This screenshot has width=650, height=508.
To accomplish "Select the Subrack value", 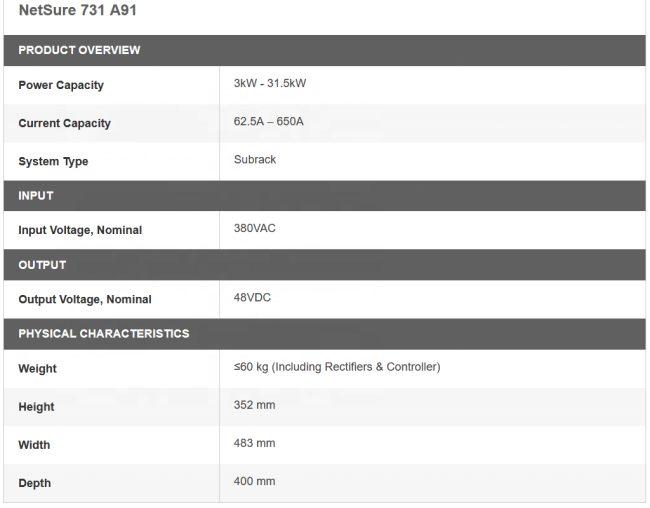I will point(255,160).
